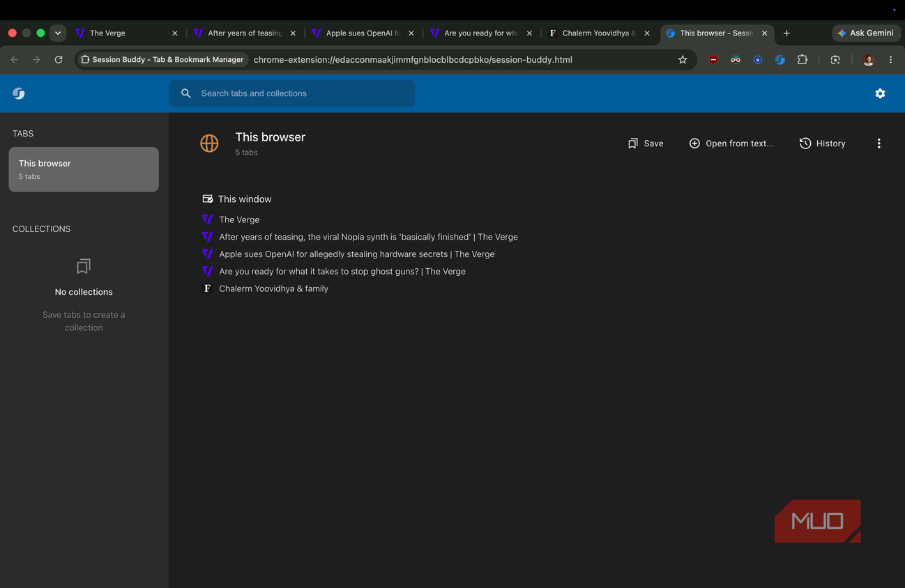905x588 pixels.
Task: Select the This browser - Session Buddy tab
Action: click(x=717, y=33)
